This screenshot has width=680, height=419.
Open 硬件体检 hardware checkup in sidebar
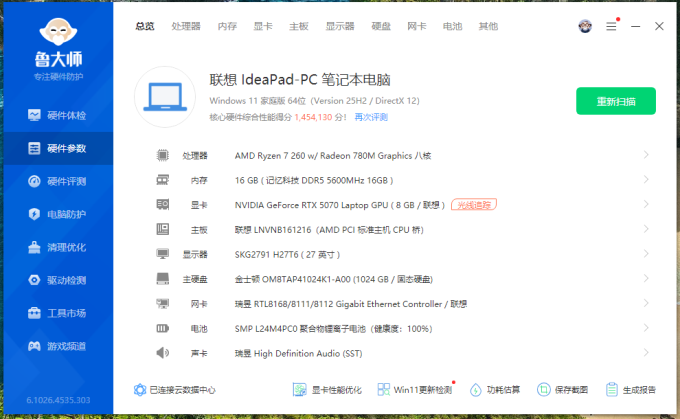click(58, 115)
